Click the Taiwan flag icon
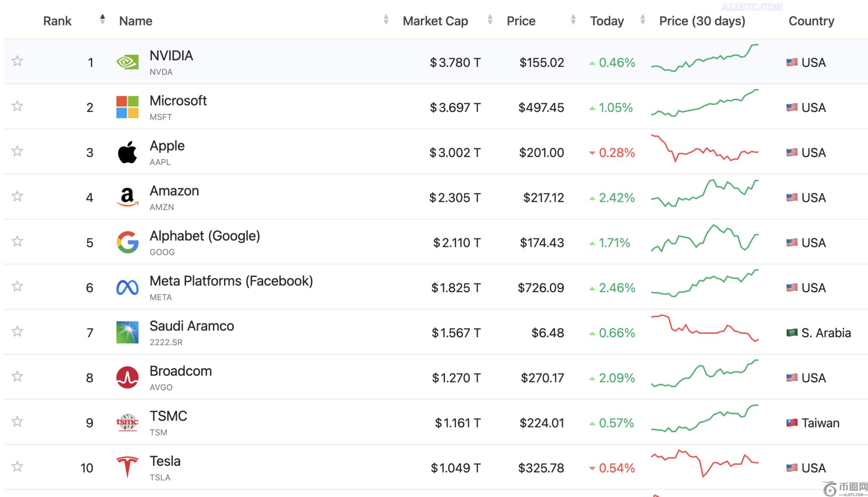868x497 pixels. (792, 423)
